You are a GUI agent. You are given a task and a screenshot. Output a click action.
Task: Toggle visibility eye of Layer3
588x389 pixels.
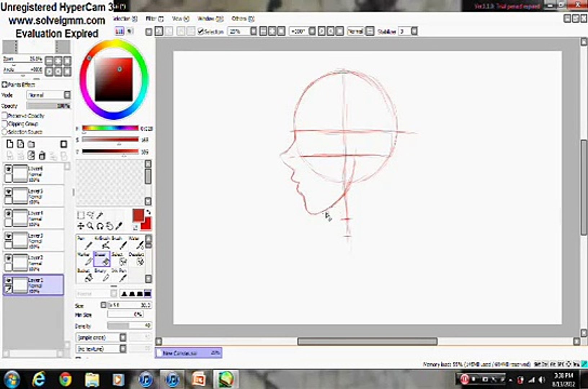click(x=8, y=236)
